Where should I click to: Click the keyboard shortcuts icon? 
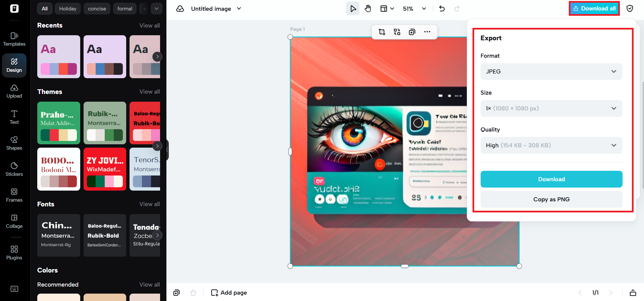[x=14, y=289]
